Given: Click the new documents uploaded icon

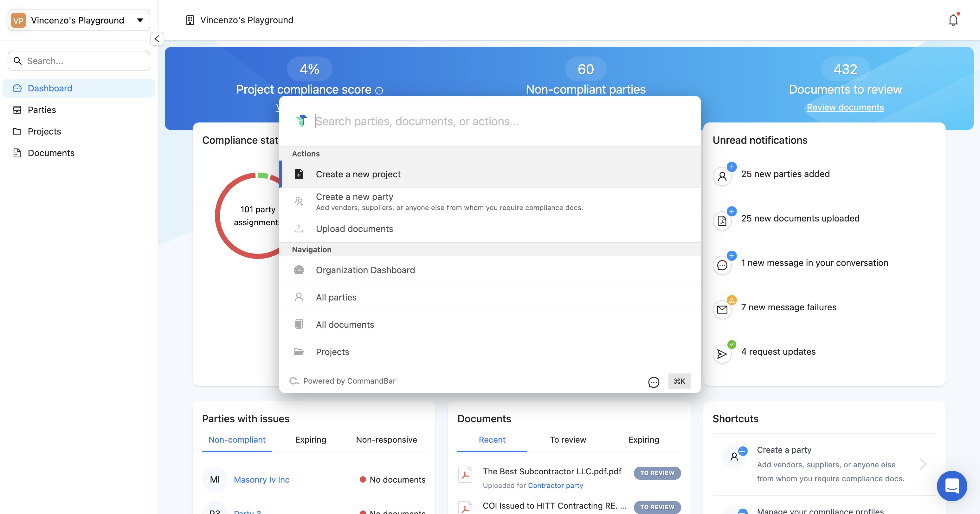Looking at the screenshot, I should tap(722, 221).
